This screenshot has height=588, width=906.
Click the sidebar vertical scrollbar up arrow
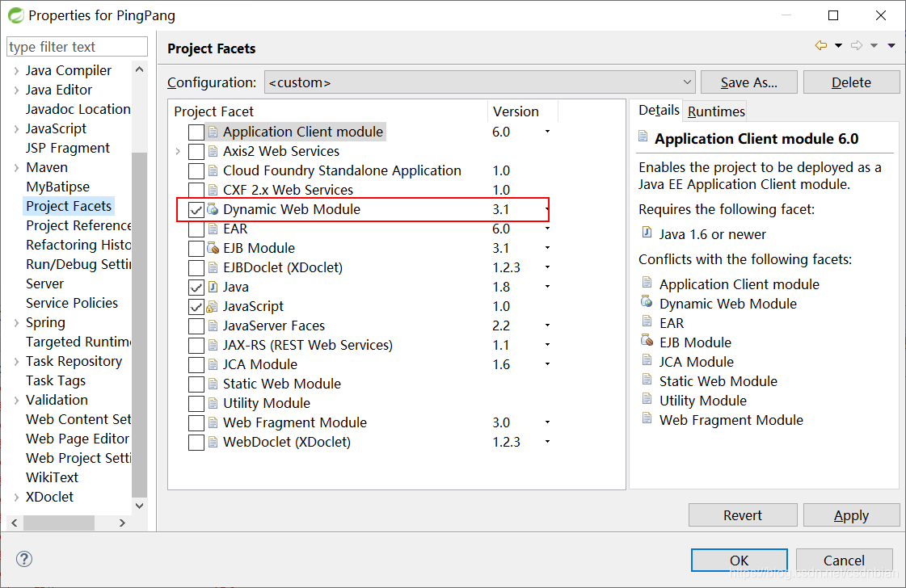pyautogui.click(x=139, y=69)
